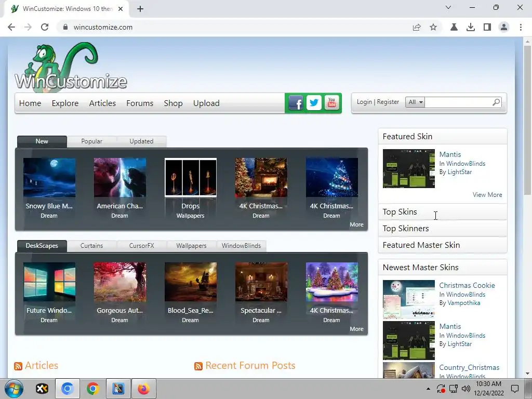Click the Chrome Labs flask icon
This screenshot has height=399, width=532.
(454, 27)
